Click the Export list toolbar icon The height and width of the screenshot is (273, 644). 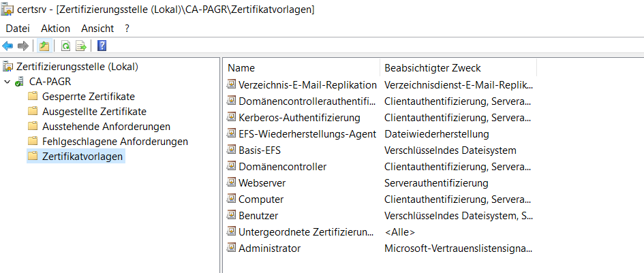[x=81, y=46]
